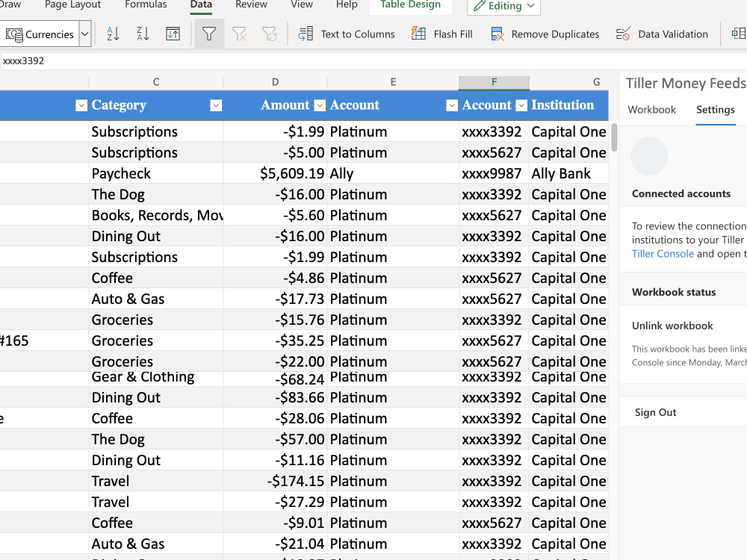Select the -$174.15 amount cell
747x560 pixels.
(x=275, y=481)
